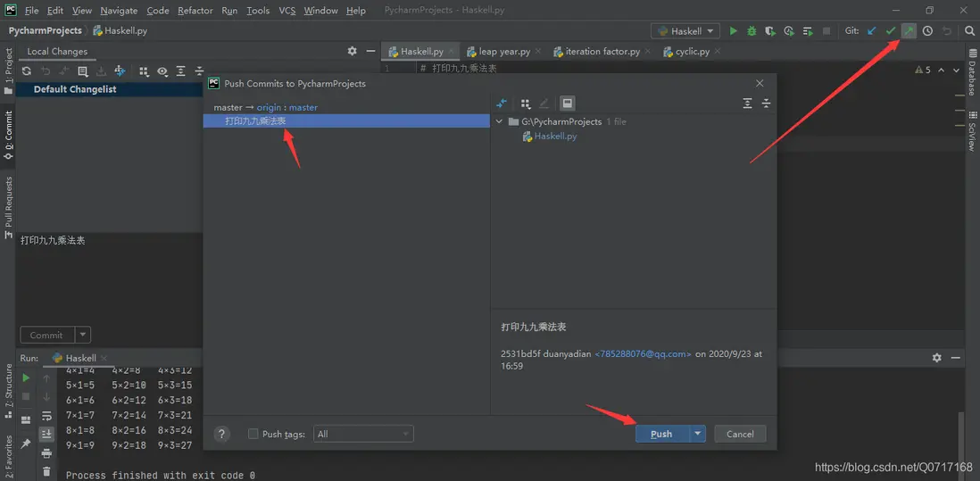The image size is (980, 481).
Task: Open Local Changes panel settings gear
Action: 352,51
